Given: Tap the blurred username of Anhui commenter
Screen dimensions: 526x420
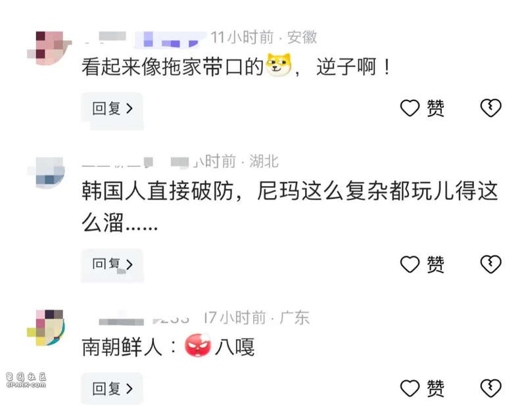Looking at the screenshot, I should (144, 39).
